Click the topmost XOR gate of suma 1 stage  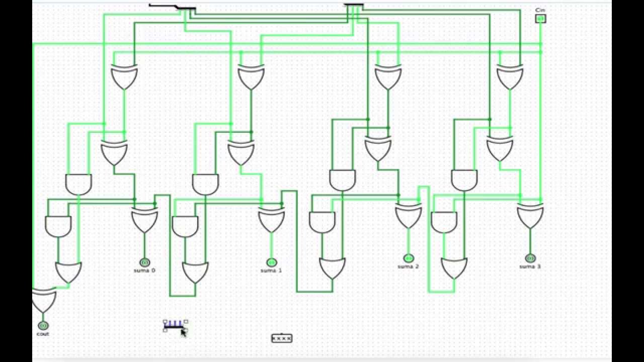point(251,77)
